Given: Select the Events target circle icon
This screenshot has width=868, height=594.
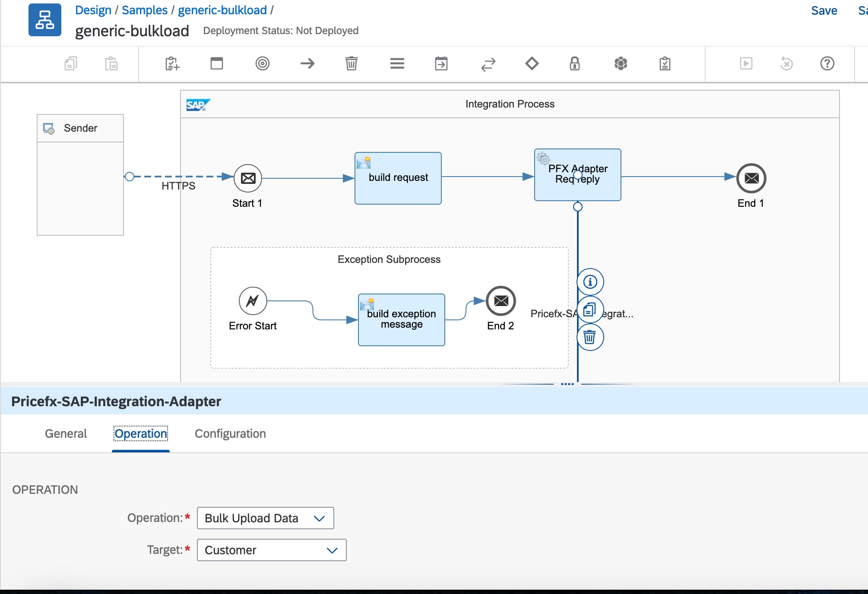Looking at the screenshot, I should click(262, 64).
